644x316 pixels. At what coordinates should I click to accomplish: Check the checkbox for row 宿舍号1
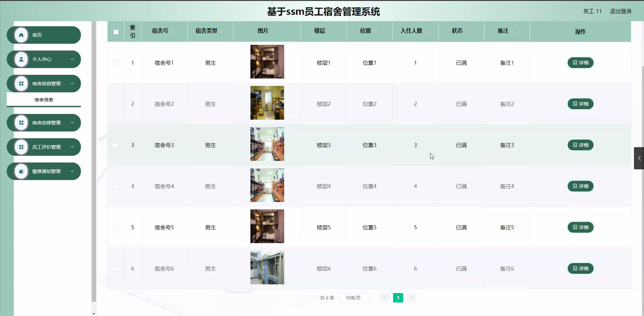(x=115, y=63)
